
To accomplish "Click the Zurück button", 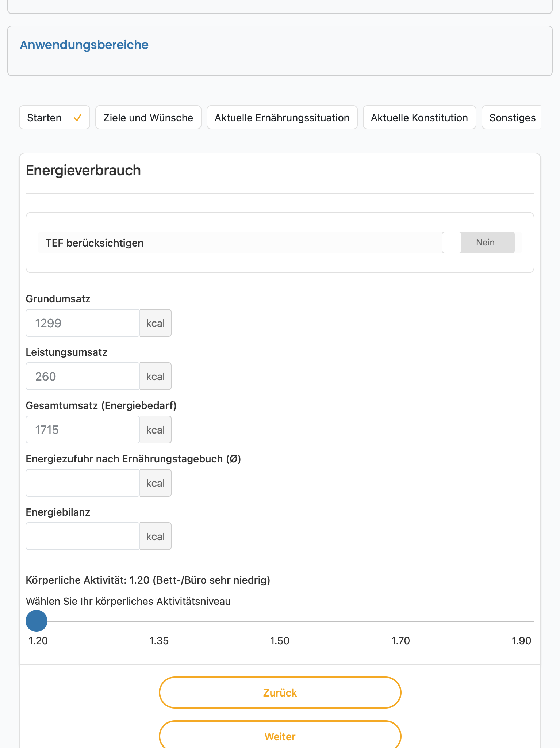I will click(280, 692).
